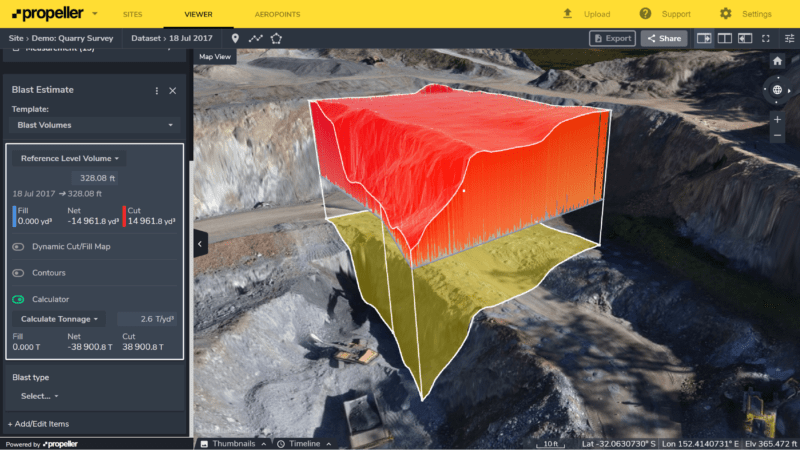
Task: Zoom in with the plus button
Action: [777, 119]
